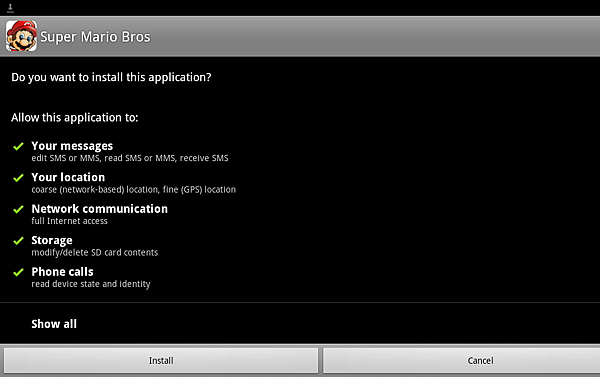Select the Storage permission heading
The height and width of the screenshot is (377, 600).
tap(52, 240)
